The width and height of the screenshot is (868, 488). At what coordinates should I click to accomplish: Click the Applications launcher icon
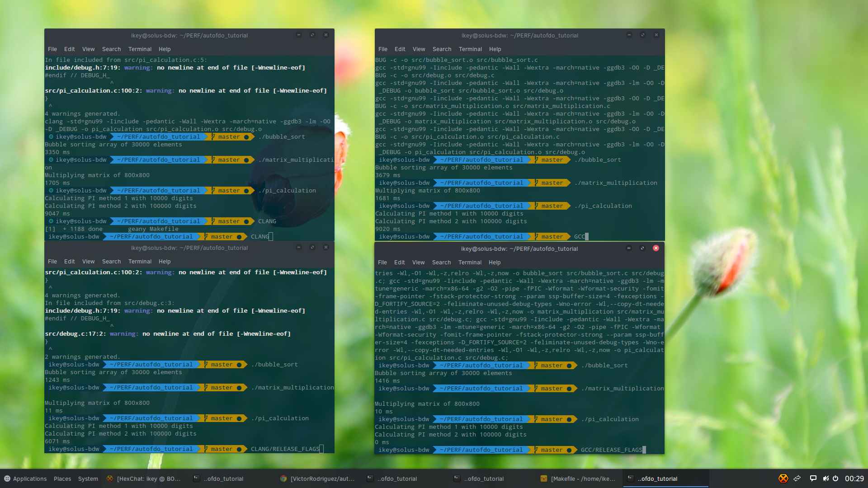[7, 479]
